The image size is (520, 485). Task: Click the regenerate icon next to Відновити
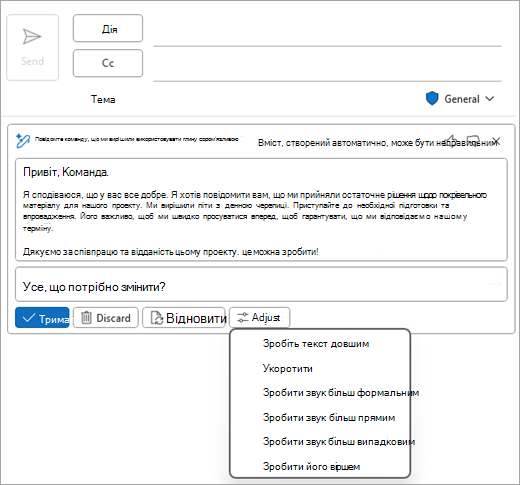tap(157, 318)
